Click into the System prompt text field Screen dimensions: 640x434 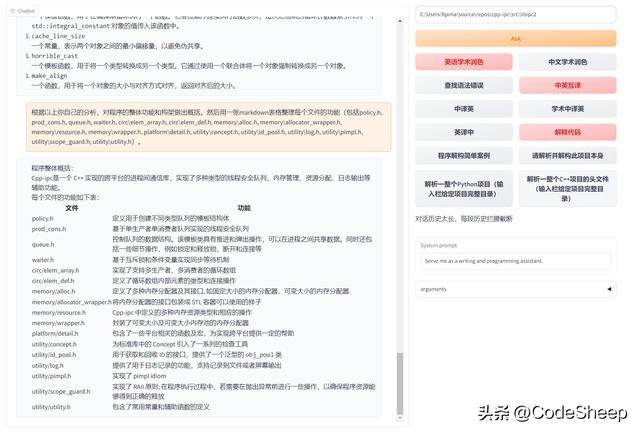click(x=515, y=260)
